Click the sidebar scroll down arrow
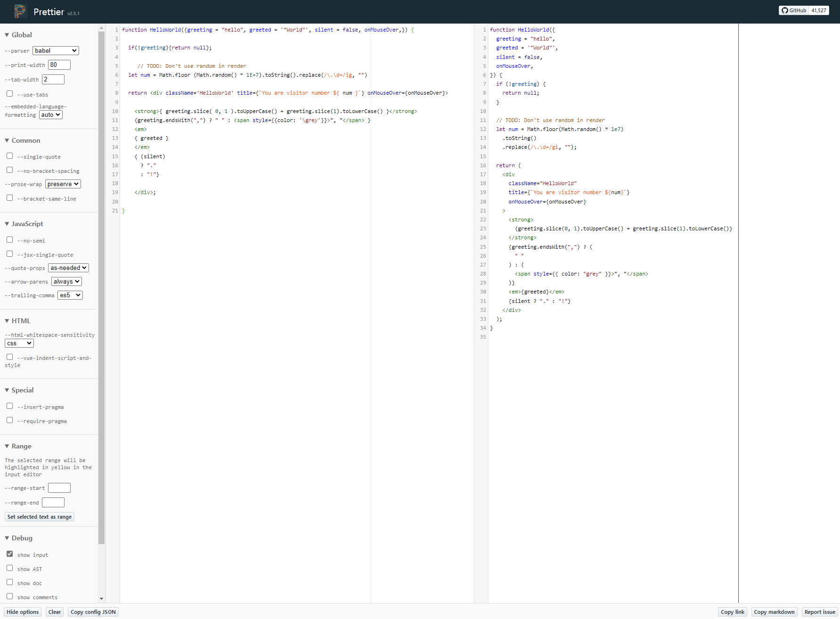 pyautogui.click(x=101, y=599)
